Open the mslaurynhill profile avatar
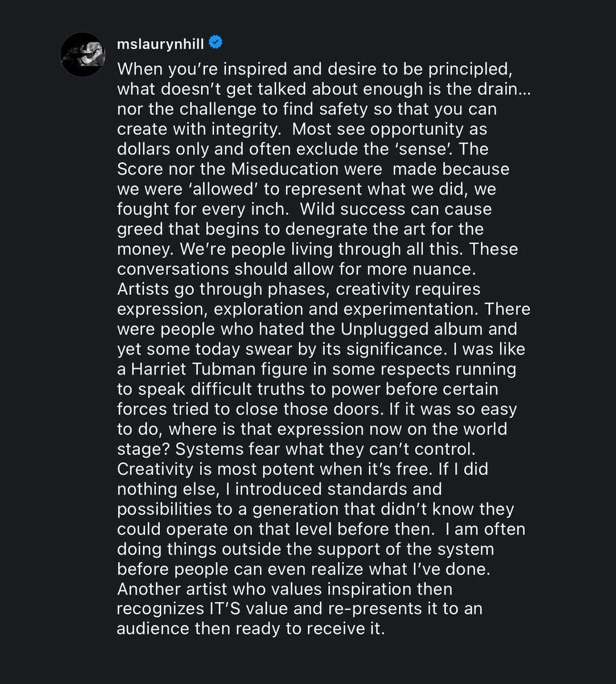Image resolution: width=616 pixels, height=684 pixels. point(83,54)
